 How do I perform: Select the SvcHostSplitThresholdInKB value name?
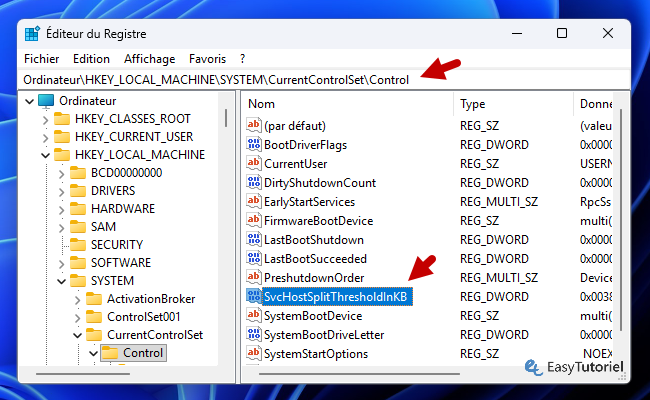point(336,297)
